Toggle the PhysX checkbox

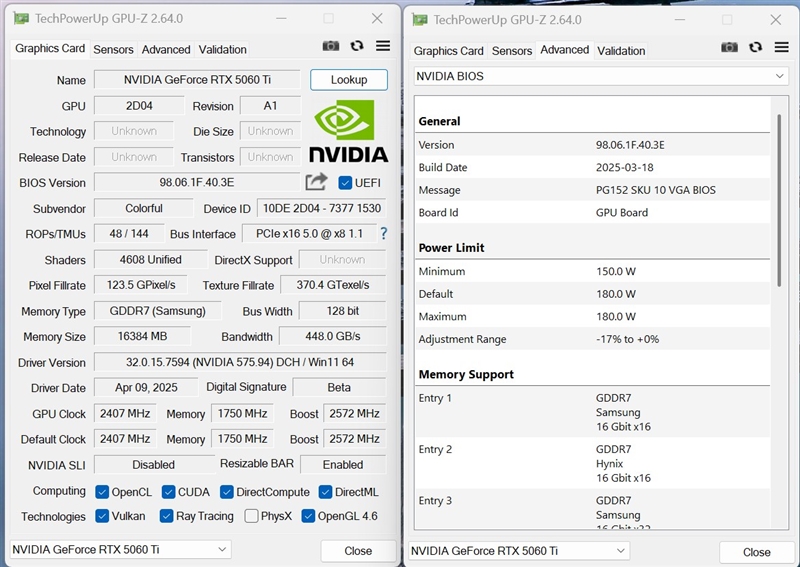[x=252, y=516]
